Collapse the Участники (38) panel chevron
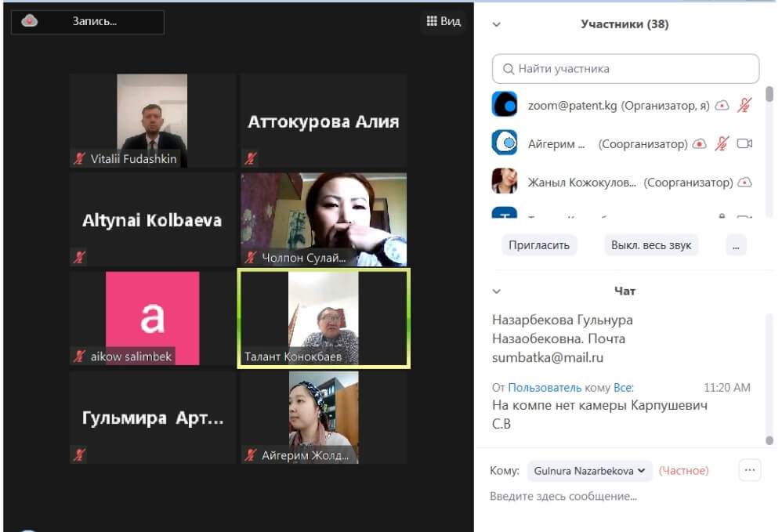The width and height of the screenshot is (782, 532). coord(496,24)
